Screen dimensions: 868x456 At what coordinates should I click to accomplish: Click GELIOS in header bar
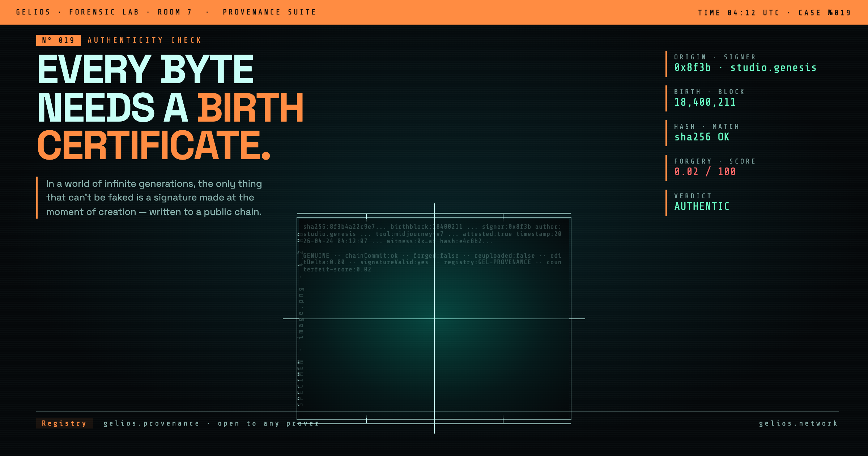(33, 12)
